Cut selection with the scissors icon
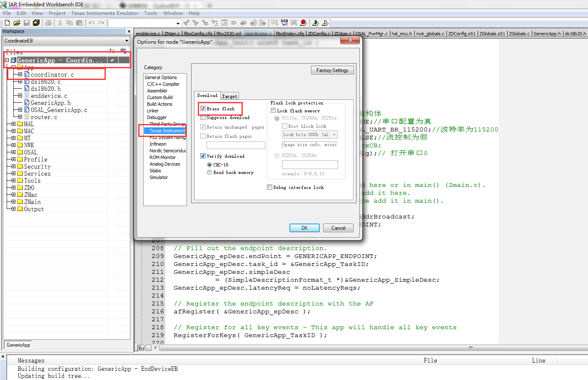The image size is (588, 380). click(60, 23)
